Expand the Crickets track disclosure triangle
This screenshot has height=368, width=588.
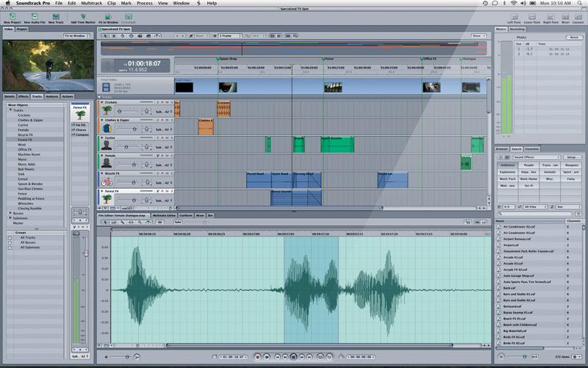coord(102,102)
